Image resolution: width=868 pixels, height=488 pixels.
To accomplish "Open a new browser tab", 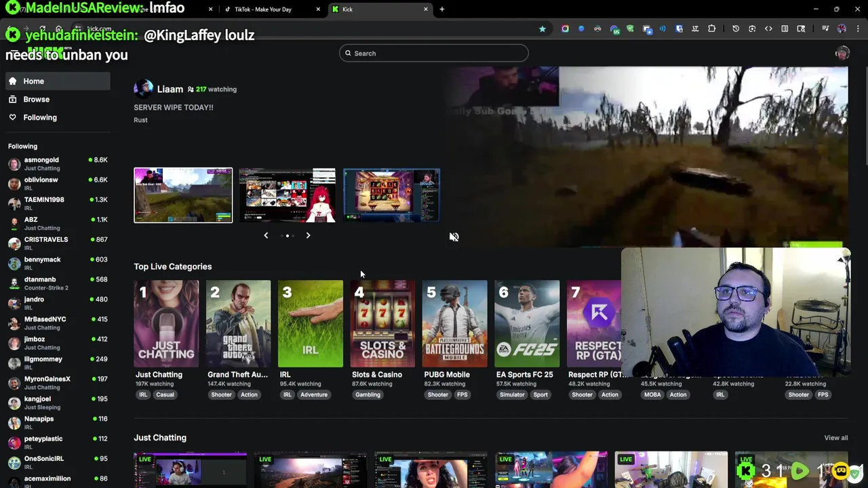I will [441, 9].
